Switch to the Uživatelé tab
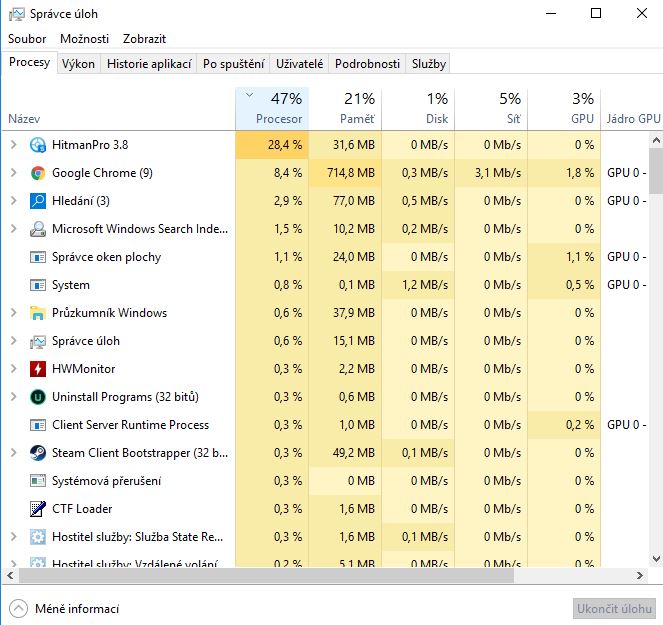This screenshot has height=625, width=663. tap(299, 64)
